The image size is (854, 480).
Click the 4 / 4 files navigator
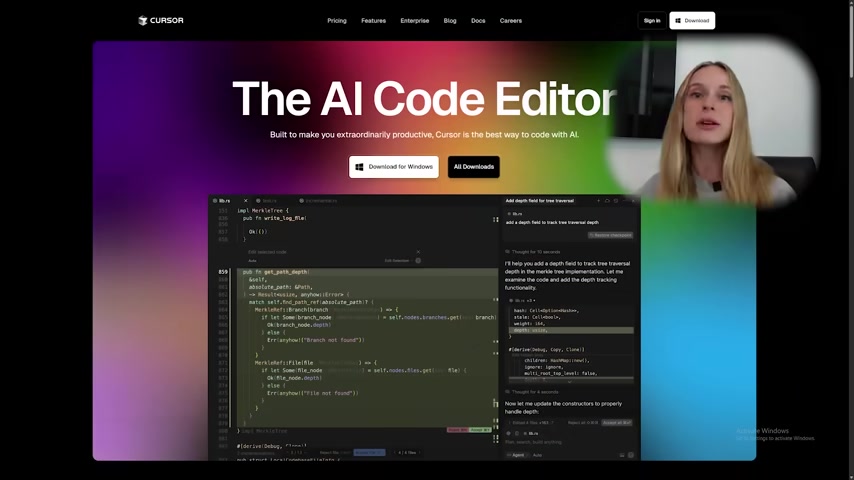coord(407,452)
